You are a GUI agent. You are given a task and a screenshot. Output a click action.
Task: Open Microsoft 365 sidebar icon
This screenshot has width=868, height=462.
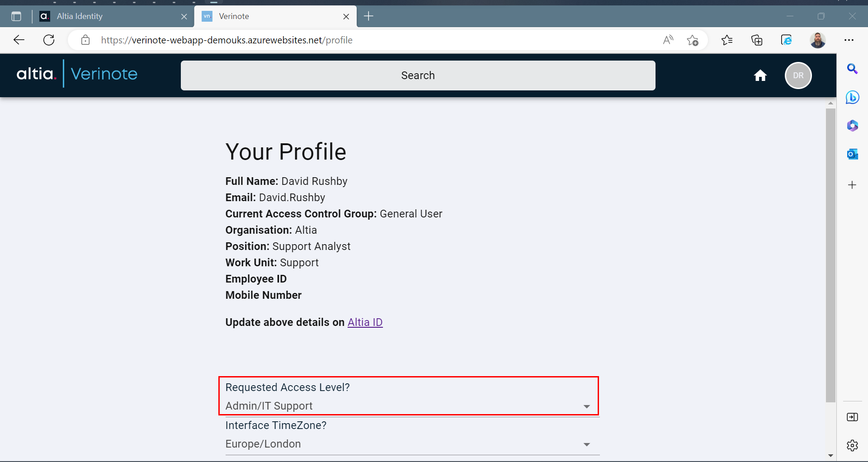click(x=852, y=126)
